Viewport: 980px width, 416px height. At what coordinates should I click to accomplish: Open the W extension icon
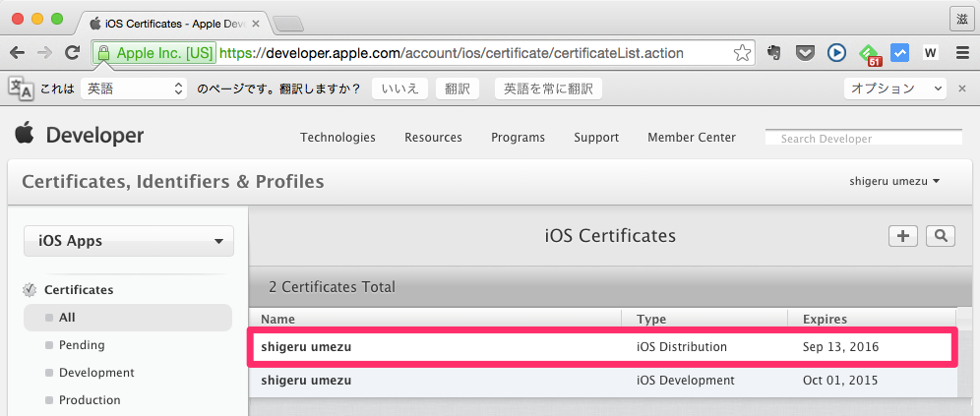coord(931,53)
